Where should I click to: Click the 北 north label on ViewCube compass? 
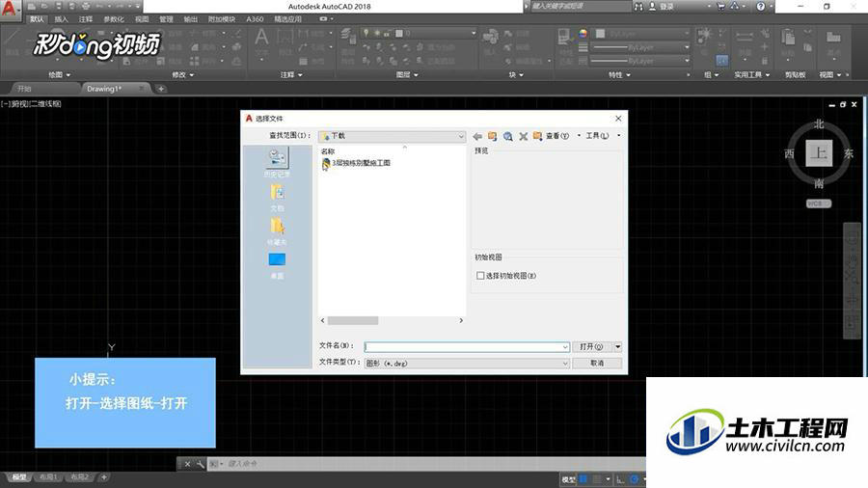coord(819,124)
